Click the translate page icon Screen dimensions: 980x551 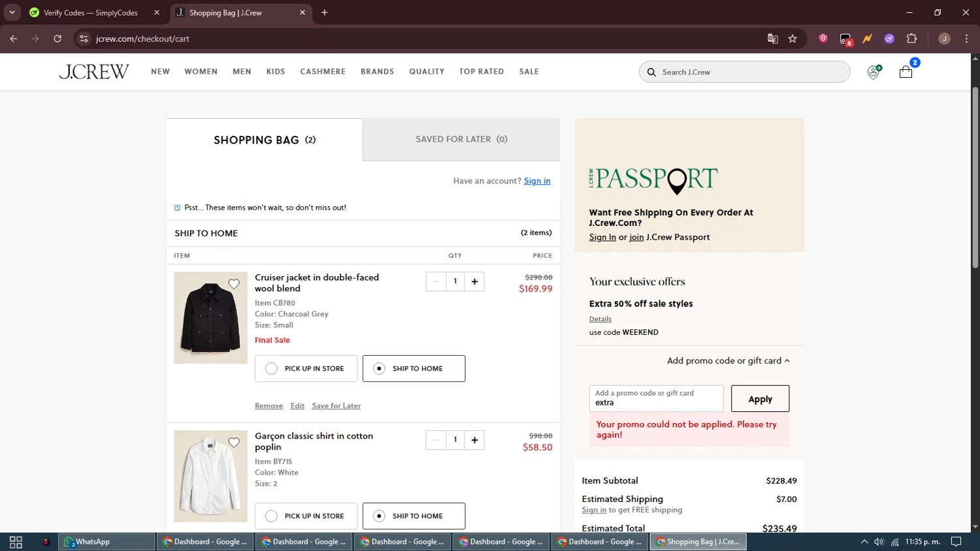tap(773, 39)
